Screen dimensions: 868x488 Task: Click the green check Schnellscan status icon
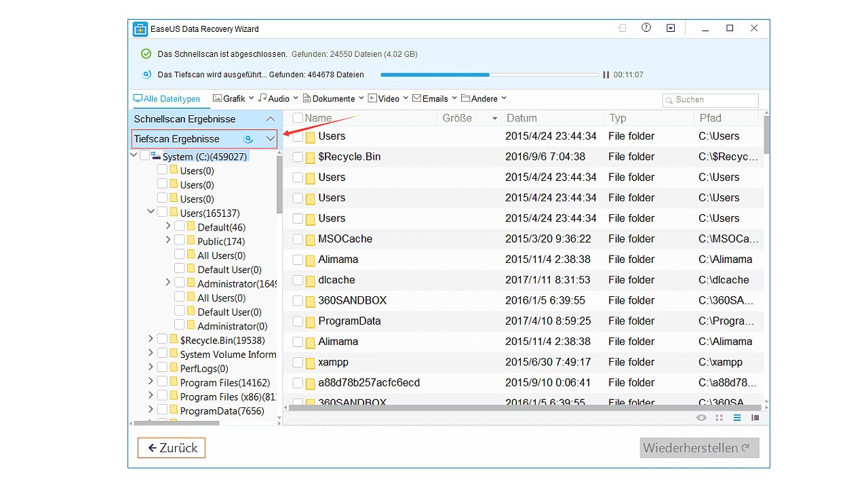[146, 54]
